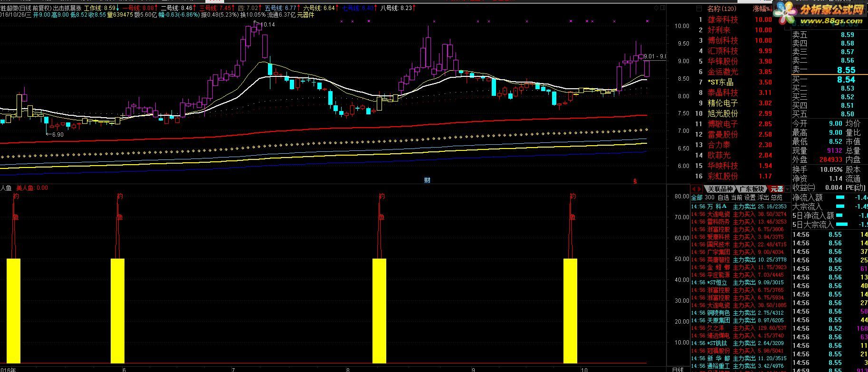
Task: Click the 买一 price 8.54
Action: tap(846, 80)
